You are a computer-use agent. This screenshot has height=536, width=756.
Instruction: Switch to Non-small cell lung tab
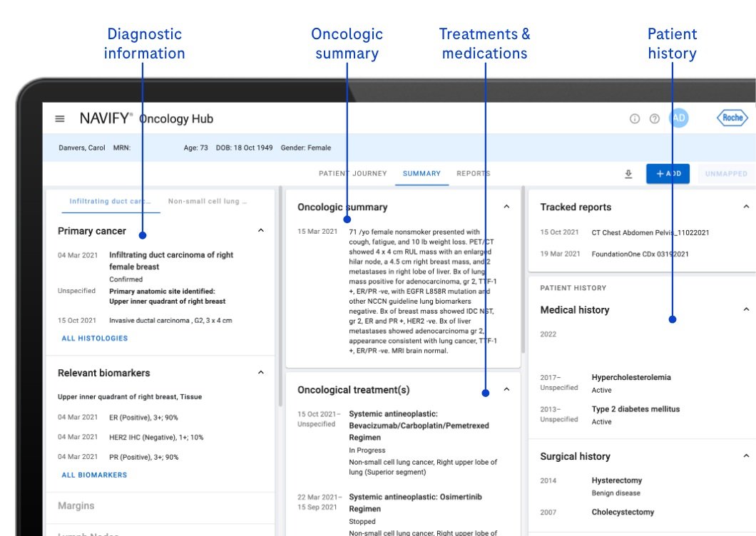point(208,202)
